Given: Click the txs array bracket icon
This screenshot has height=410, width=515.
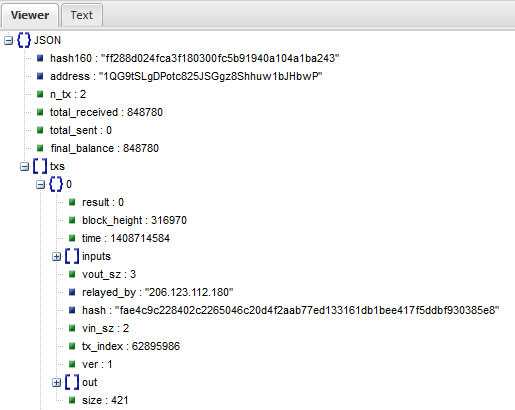Looking at the screenshot, I should coord(40,166).
